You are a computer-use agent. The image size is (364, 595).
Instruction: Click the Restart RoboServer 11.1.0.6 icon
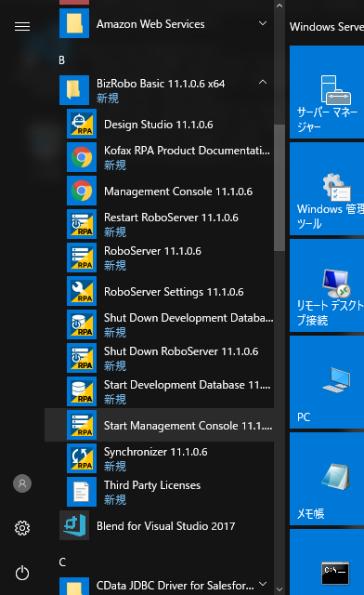pyautogui.click(x=82, y=224)
